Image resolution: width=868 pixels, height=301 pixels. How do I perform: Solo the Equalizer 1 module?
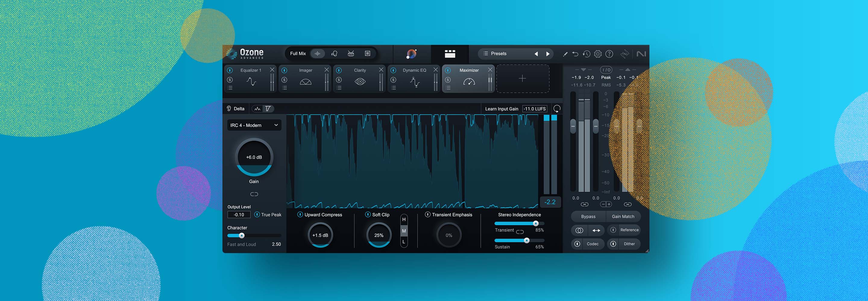click(x=230, y=80)
